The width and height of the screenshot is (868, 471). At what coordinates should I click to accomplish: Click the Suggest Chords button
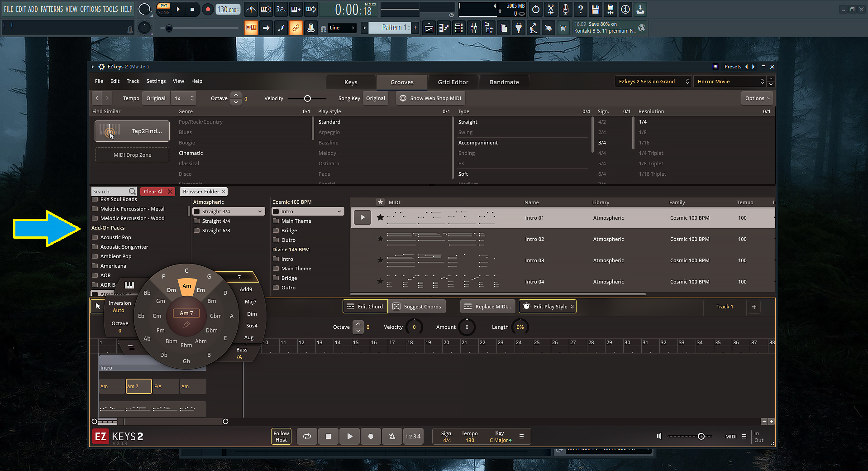[x=417, y=307]
